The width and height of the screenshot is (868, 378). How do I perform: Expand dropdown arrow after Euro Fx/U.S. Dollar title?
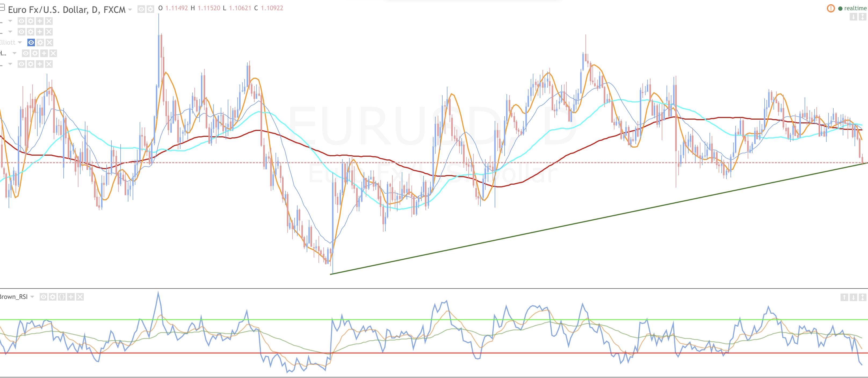coord(130,10)
